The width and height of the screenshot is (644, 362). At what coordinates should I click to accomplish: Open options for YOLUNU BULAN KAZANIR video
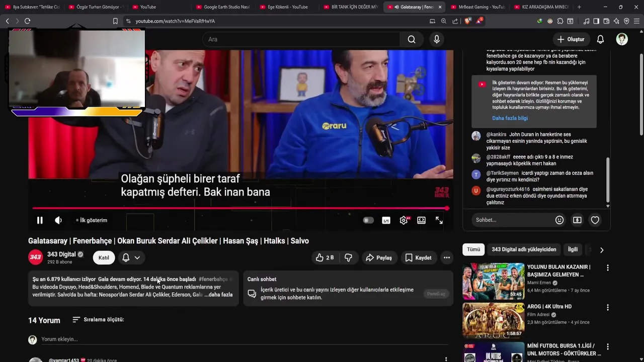[x=607, y=268]
